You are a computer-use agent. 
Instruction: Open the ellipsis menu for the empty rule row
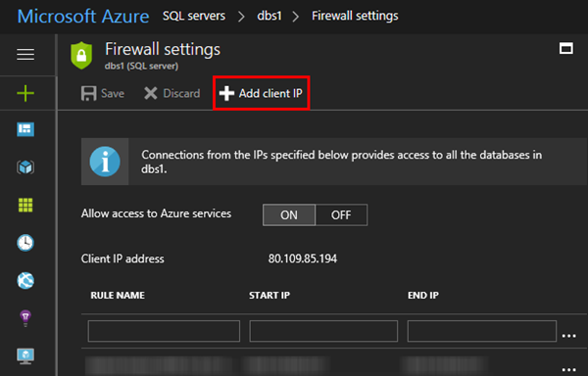point(568,336)
